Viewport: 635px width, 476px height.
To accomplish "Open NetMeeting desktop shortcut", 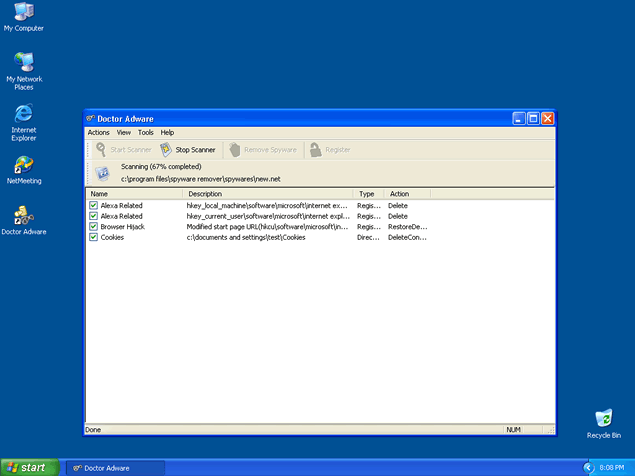I will (23, 165).
